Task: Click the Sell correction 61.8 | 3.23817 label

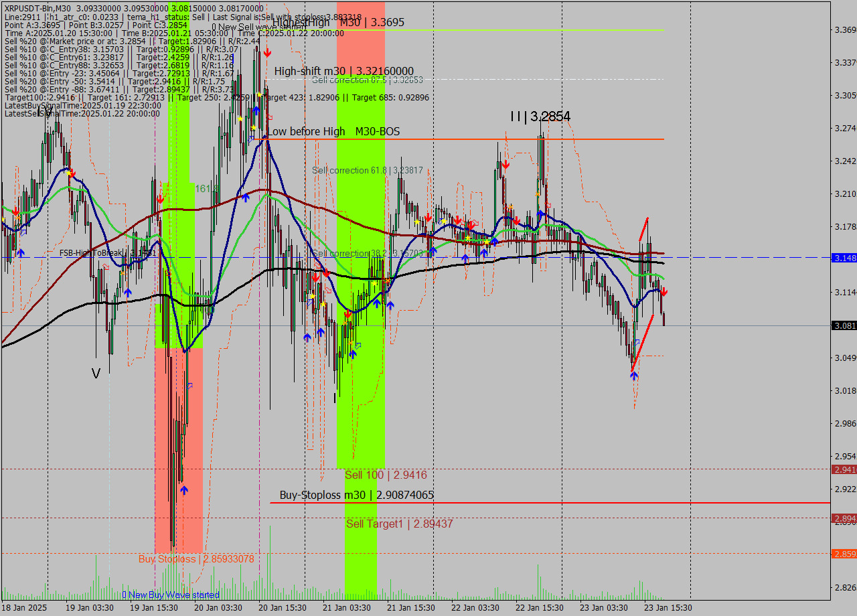Action: pyautogui.click(x=368, y=171)
